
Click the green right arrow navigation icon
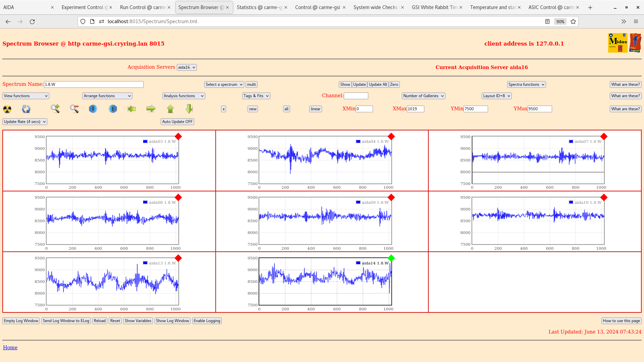(x=151, y=108)
